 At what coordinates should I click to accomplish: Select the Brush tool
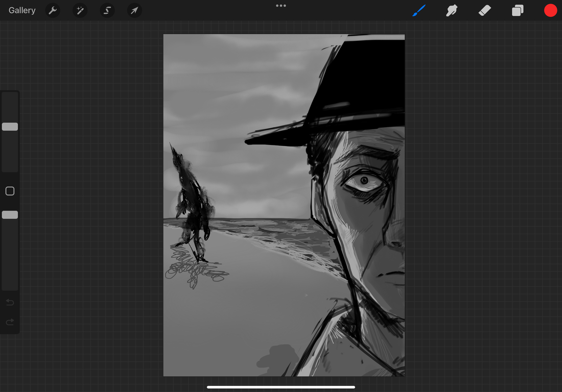(x=419, y=10)
